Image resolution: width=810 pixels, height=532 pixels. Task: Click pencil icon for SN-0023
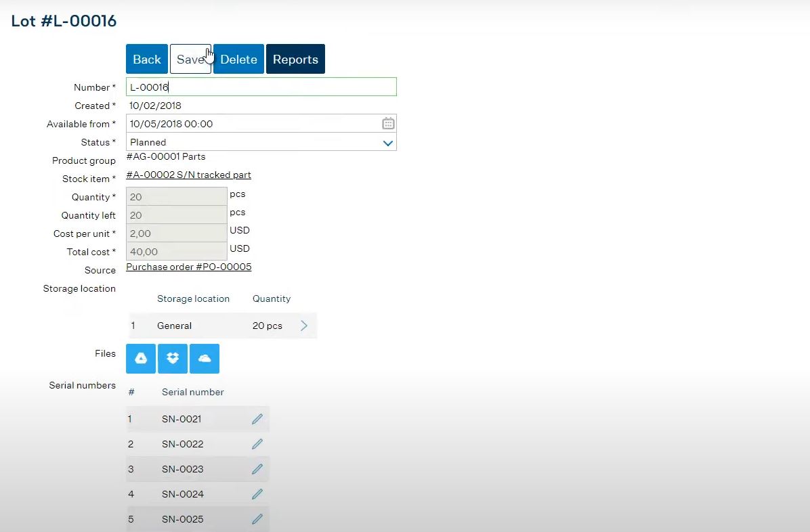(257, 469)
